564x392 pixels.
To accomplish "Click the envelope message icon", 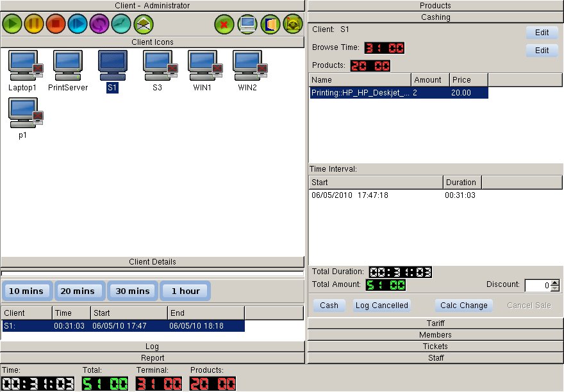I will [143, 24].
